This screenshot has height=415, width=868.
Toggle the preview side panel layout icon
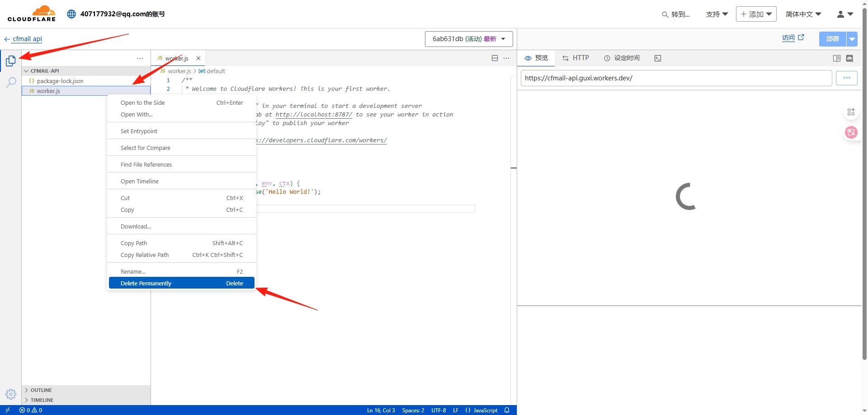[x=836, y=58]
